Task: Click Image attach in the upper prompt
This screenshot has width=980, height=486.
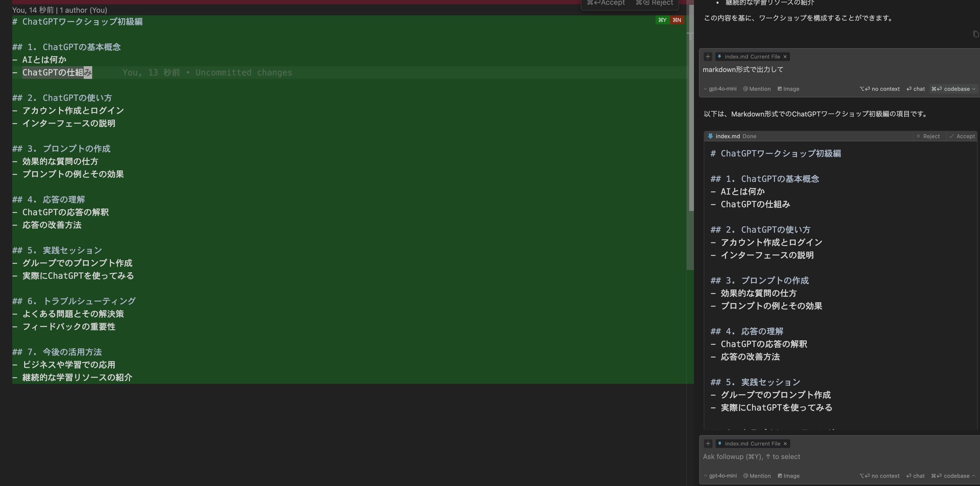Action: (x=788, y=89)
